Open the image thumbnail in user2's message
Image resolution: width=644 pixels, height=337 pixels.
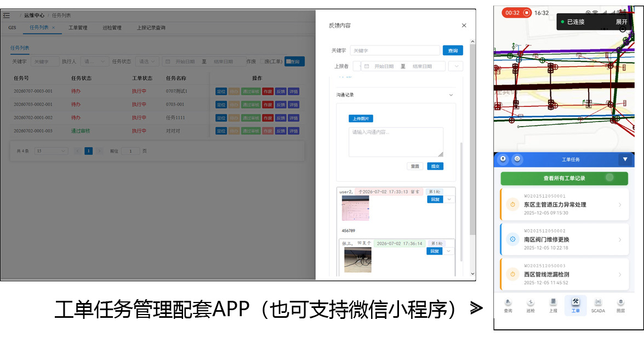click(355, 208)
